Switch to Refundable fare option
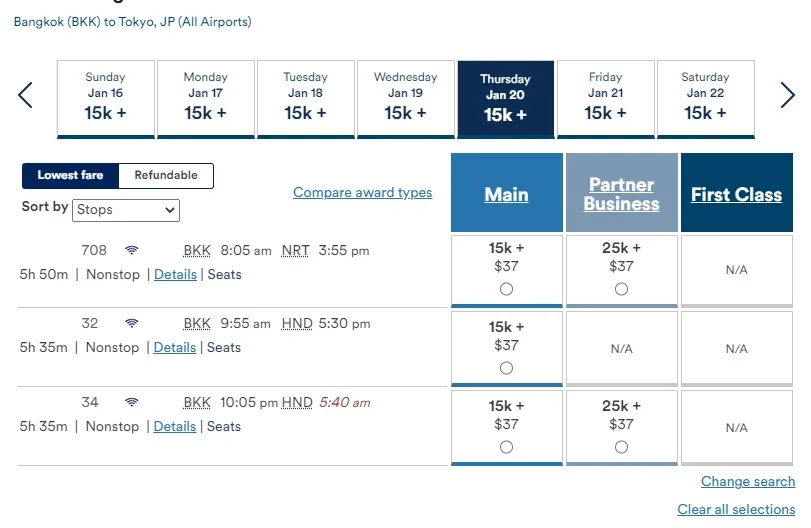Image resolution: width=811 pixels, height=528 pixels. coord(166,175)
